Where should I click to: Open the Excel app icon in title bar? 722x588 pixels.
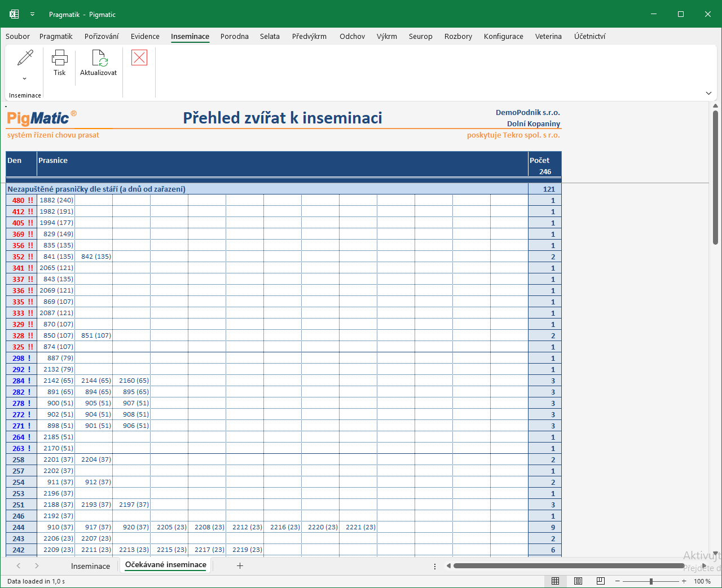click(14, 14)
